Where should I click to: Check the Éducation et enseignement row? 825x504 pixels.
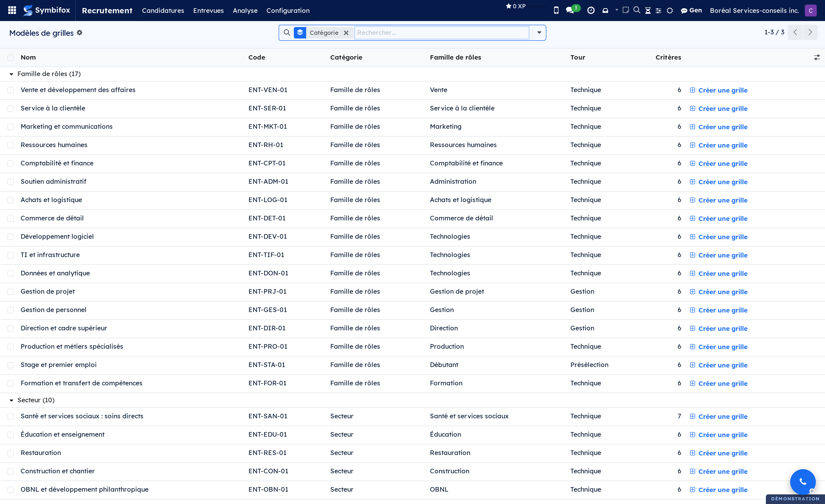click(11, 434)
